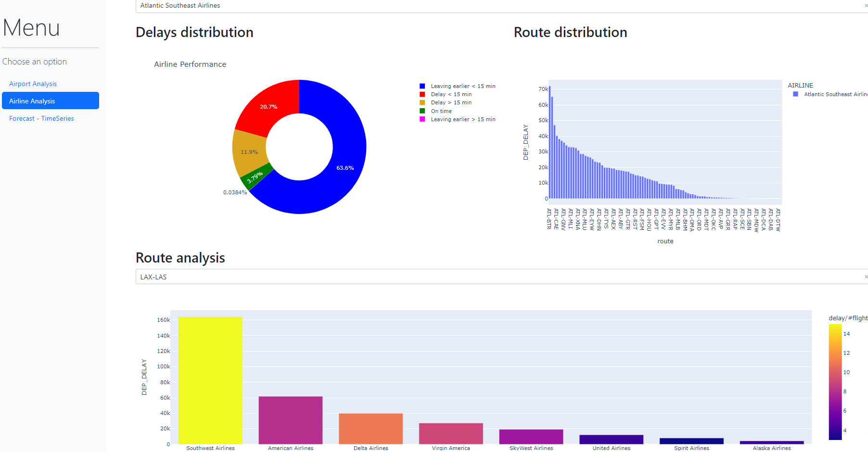The height and width of the screenshot is (452, 868).
Task: Click the 'Southwest Airlines' axis label
Action: pyautogui.click(x=210, y=448)
